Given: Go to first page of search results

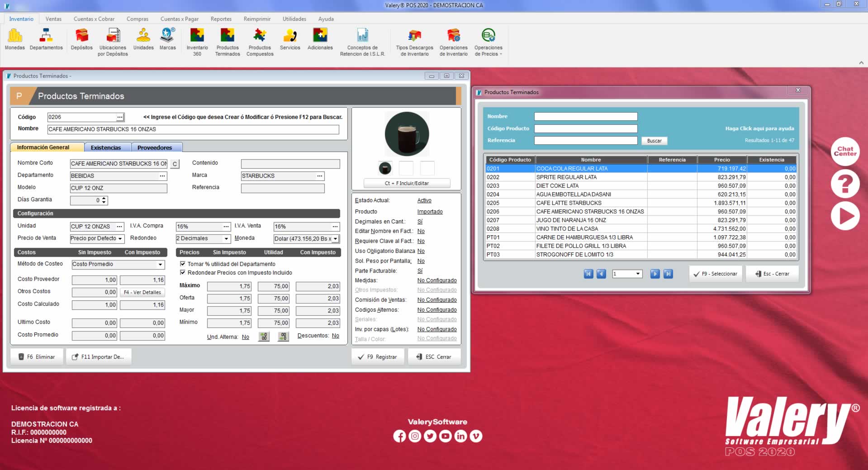Looking at the screenshot, I should click(588, 274).
